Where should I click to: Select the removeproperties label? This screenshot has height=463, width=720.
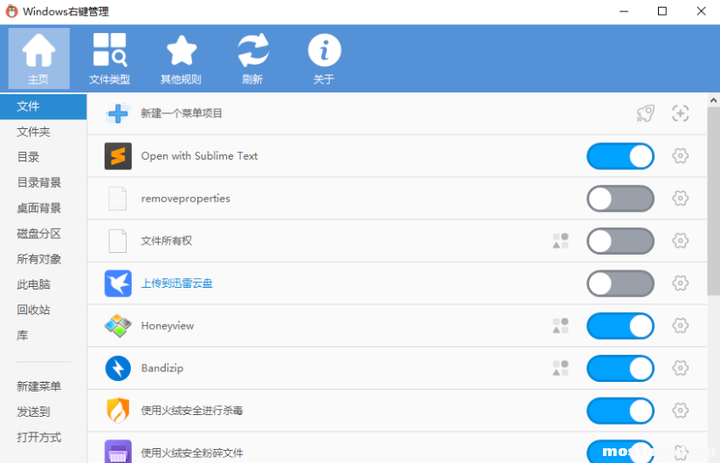[x=186, y=198]
